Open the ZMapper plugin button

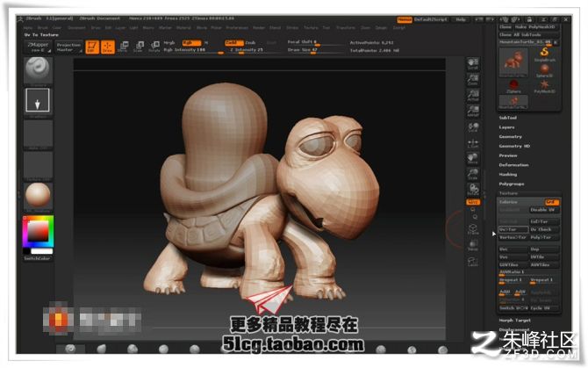coord(39,47)
